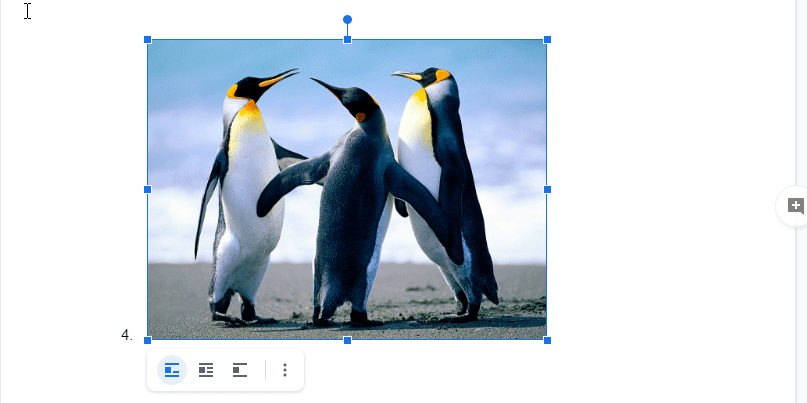
Task: Choose the Wrap text image option
Action: pyautogui.click(x=206, y=370)
